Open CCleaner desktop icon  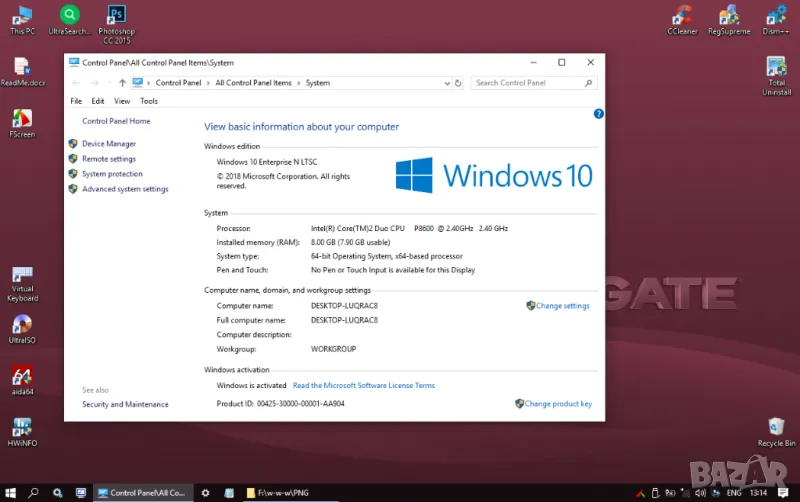683,16
